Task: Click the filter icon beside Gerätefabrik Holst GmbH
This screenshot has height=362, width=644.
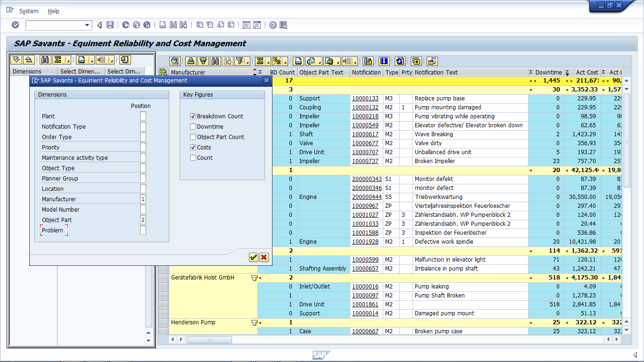Action: pos(254,278)
